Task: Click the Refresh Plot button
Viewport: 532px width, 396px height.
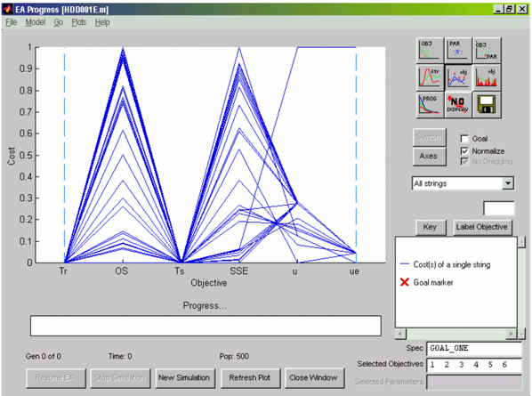Action: click(250, 378)
